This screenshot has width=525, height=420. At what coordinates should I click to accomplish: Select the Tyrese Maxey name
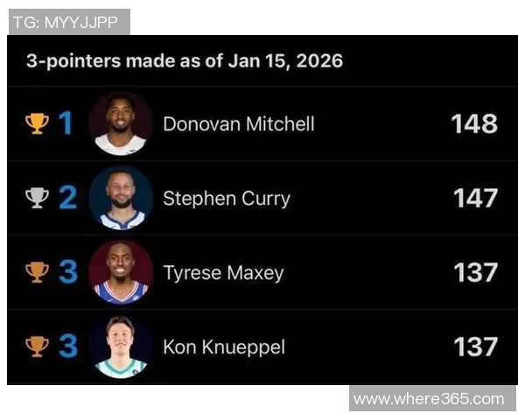(223, 273)
